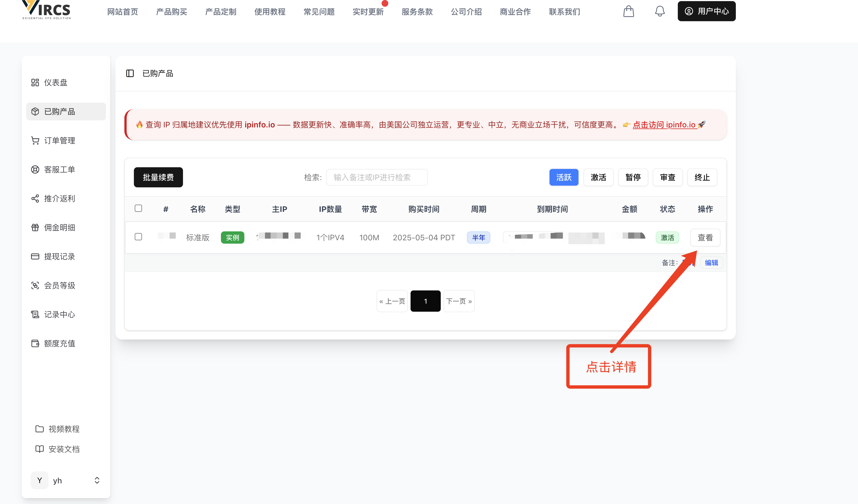Click the 批量续费 batch renew button
The height and width of the screenshot is (504, 858).
click(x=158, y=177)
